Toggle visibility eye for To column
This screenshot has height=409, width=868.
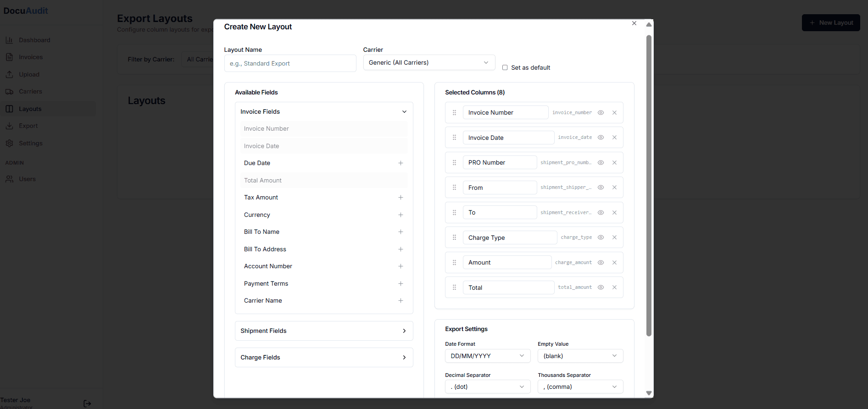[x=601, y=213]
